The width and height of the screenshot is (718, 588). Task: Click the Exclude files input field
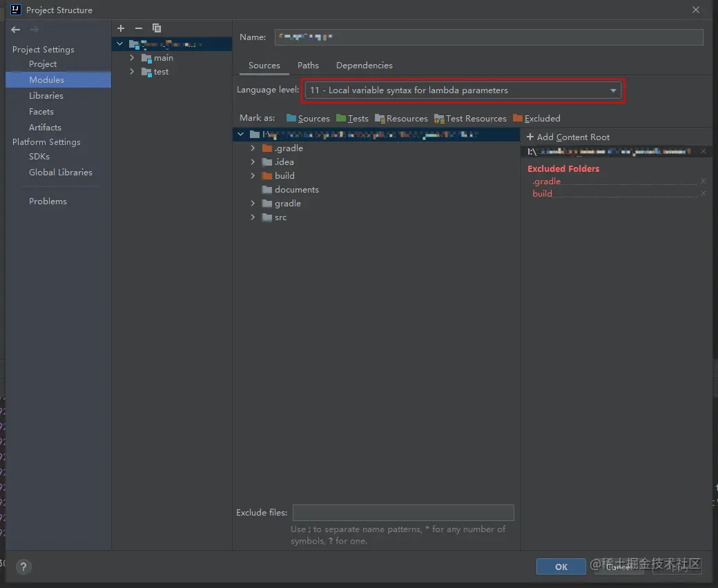[403, 513]
